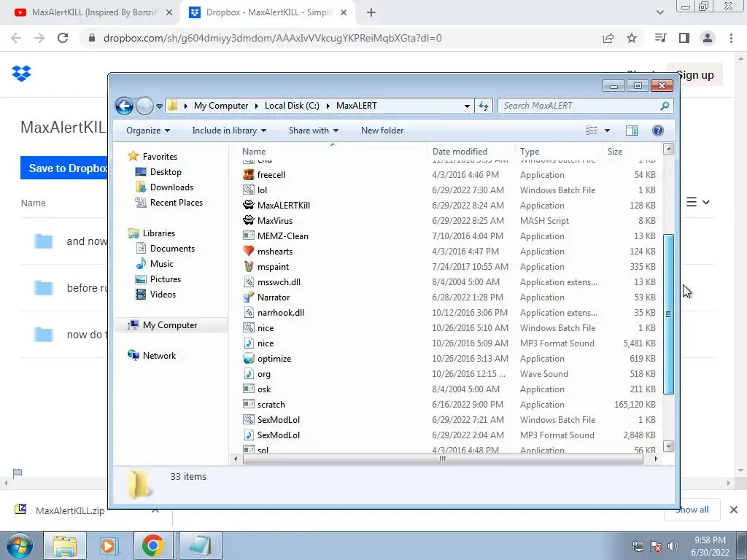Screen dimensions: 747x560
Task: Click Local Disk (C:) in breadcrumb
Action: pos(292,106)
